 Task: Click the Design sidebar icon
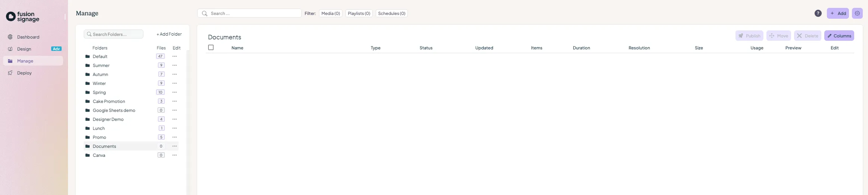click(x=10, y=49)
